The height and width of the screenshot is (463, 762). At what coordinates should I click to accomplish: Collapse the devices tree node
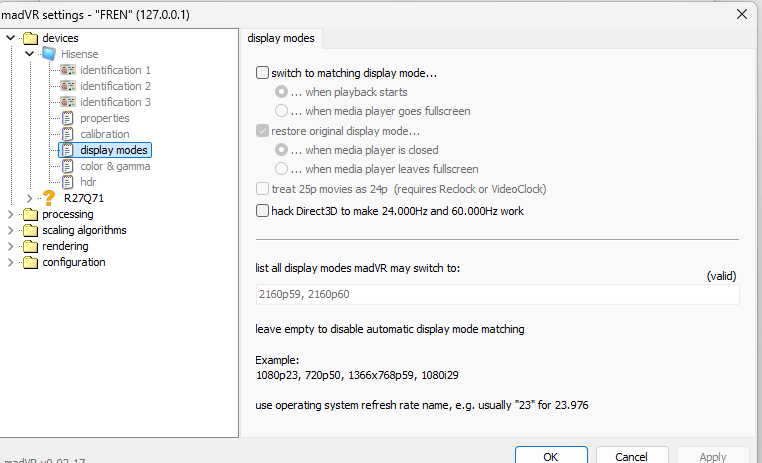[x=11, y=38]
